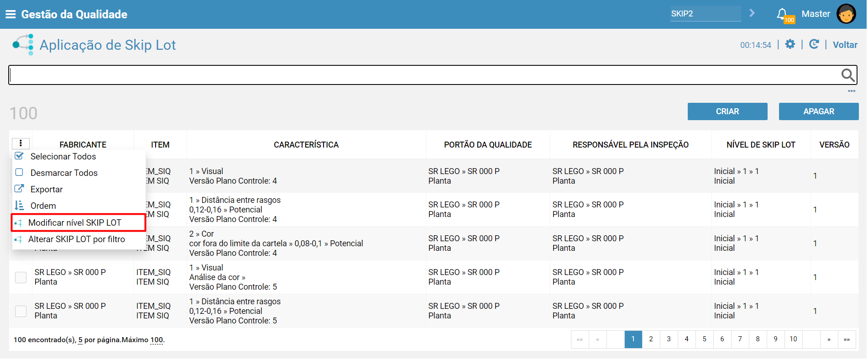This screenshot has width=868, height=360.
Task: Click the Skip Lot page logo icon
Action: (23, 44)
